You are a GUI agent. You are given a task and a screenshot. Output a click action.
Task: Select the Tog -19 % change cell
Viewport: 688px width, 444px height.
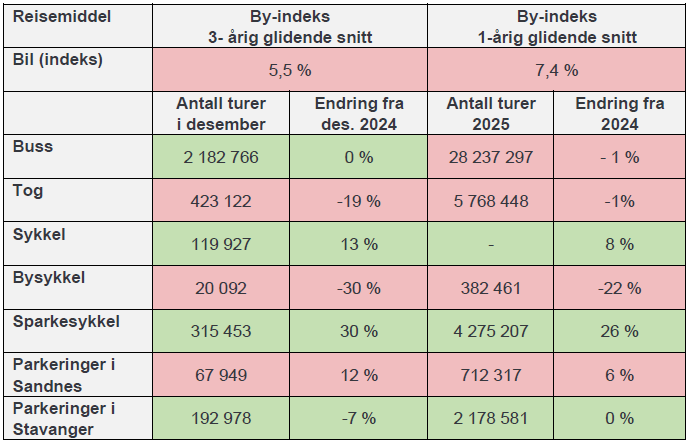[x=358, y=200]
